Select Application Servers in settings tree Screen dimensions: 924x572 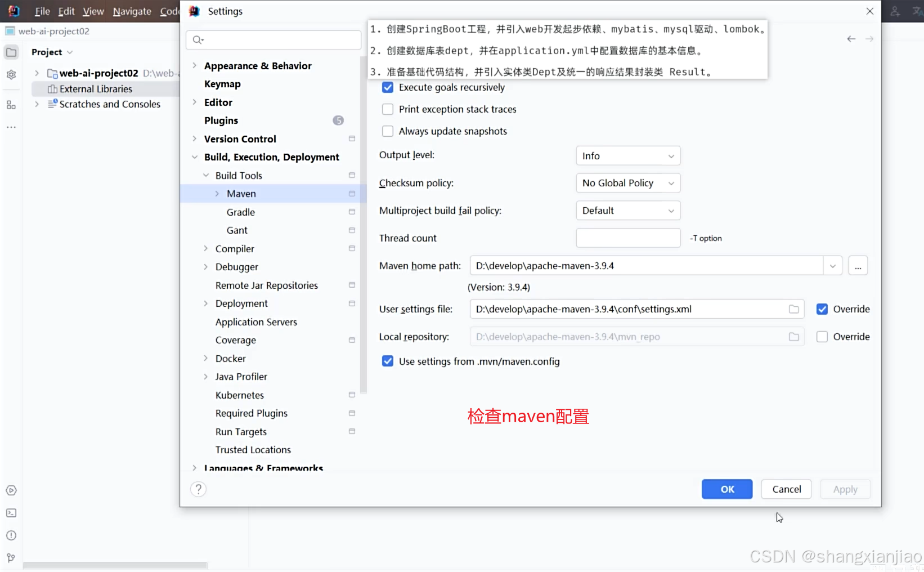tap(256, 322)
